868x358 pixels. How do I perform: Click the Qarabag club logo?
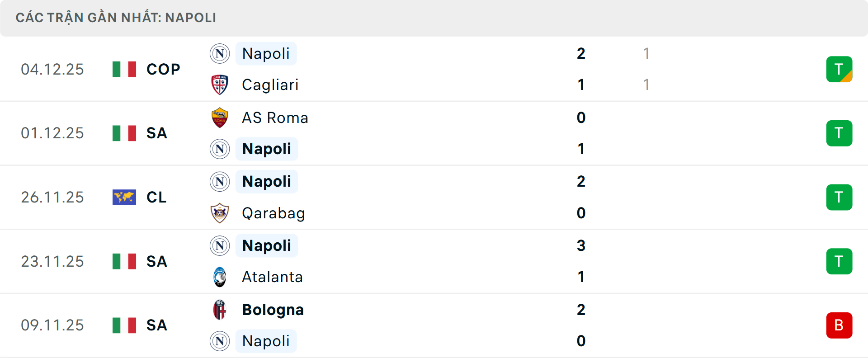220,213
